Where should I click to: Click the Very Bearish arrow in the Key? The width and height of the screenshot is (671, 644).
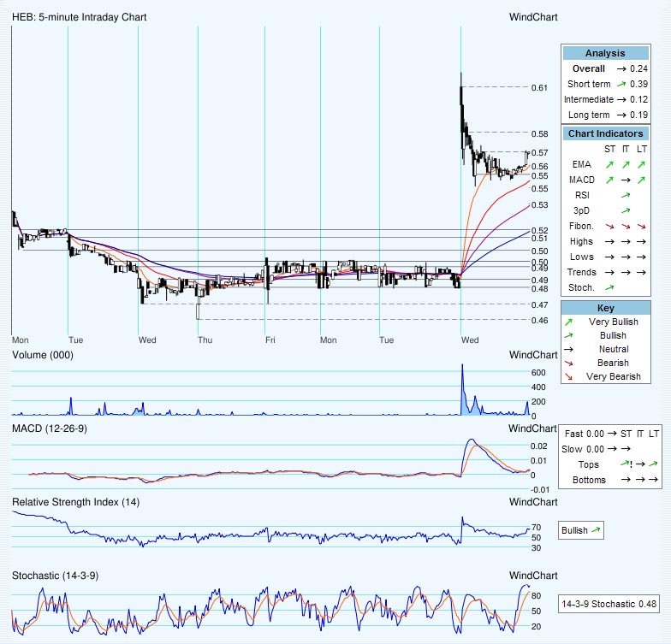click(x=568, y=376)
